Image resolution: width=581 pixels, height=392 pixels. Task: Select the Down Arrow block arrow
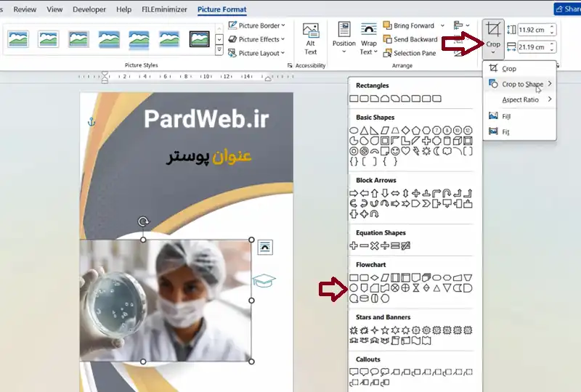tap(385, 193)
